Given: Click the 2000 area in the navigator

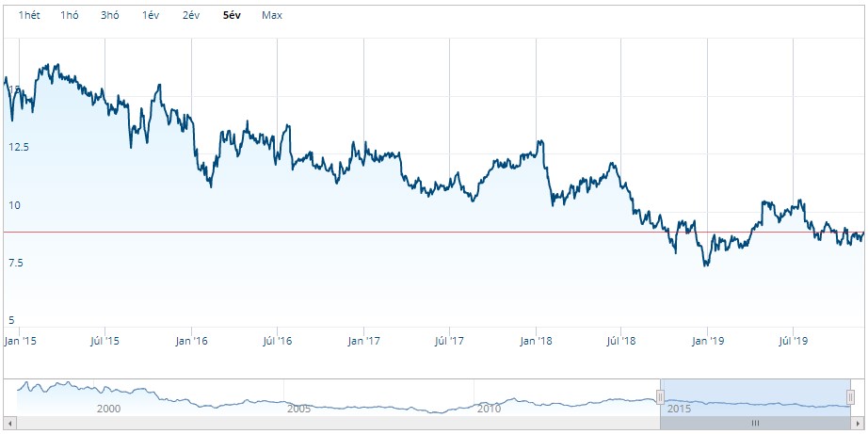Looking at the screenshot, I should 108,410.
